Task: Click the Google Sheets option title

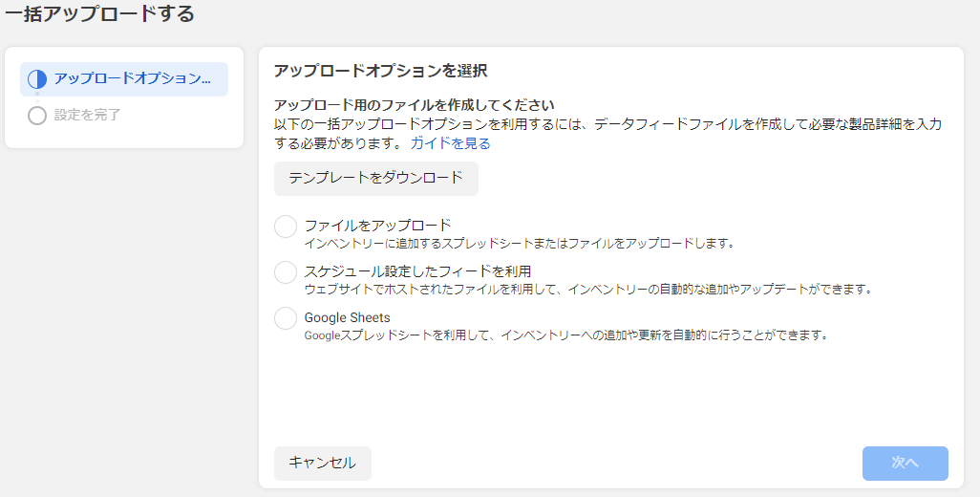Action: coord(348,317)
